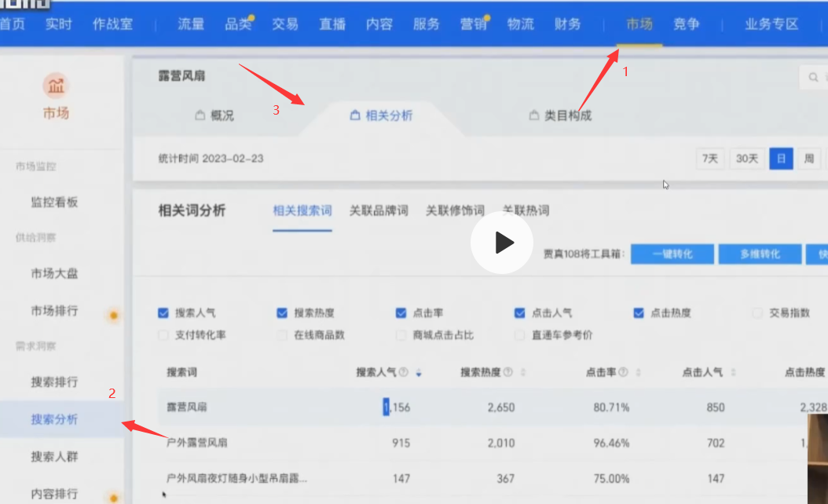Sort by 搜索热度 column arrows

click(x=522, y=373)
